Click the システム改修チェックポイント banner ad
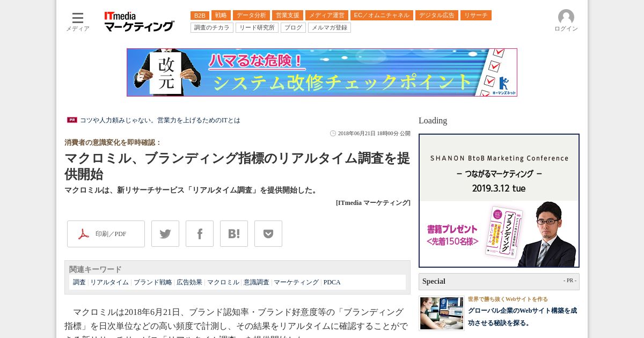The height and width of the screenshot is (338, 644). point(322,72)
